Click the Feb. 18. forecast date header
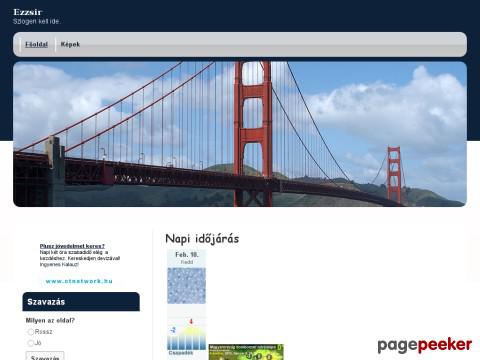The image size is (480, 360). pos(187,255)
